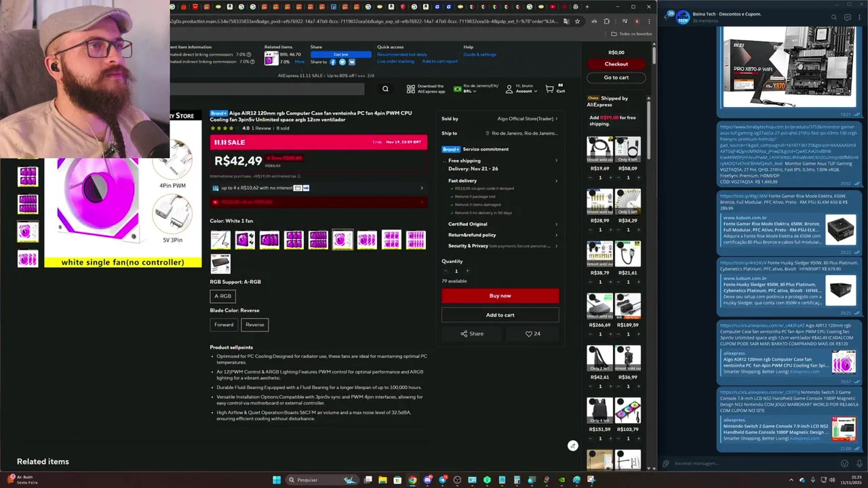Open Add to cart report link
This screenshot has height=488, width=868.
coord(440,61)
